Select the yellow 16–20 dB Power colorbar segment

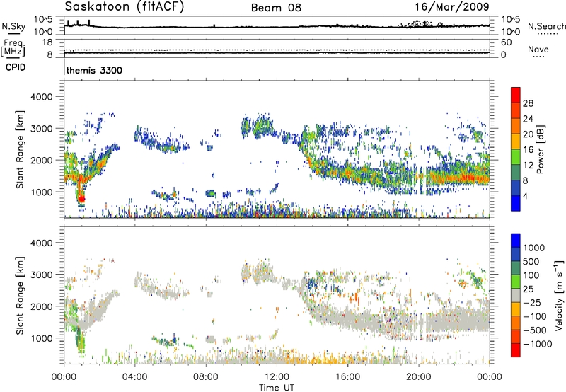click(516, 142)
